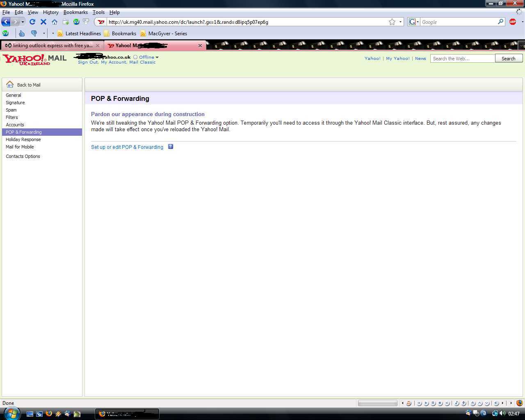525x420 pixels.
Task: Open the History menu
Action: click(x=51, y=12)
